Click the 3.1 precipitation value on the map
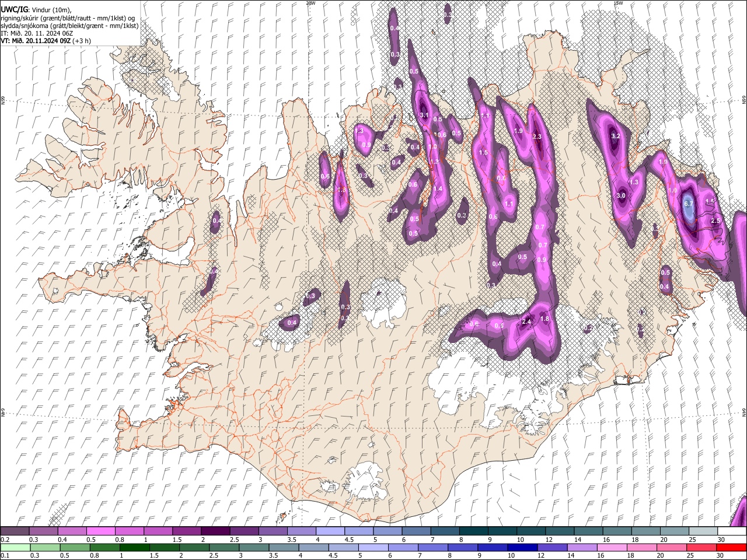This screenshot has height=560, width=747. (x=424, y=116)
